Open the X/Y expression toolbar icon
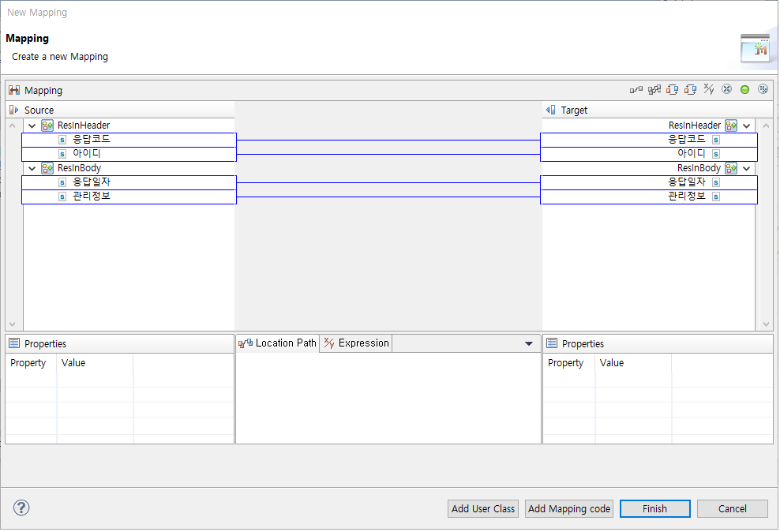Screen dimensions: 780x532 tap(708, 89)
